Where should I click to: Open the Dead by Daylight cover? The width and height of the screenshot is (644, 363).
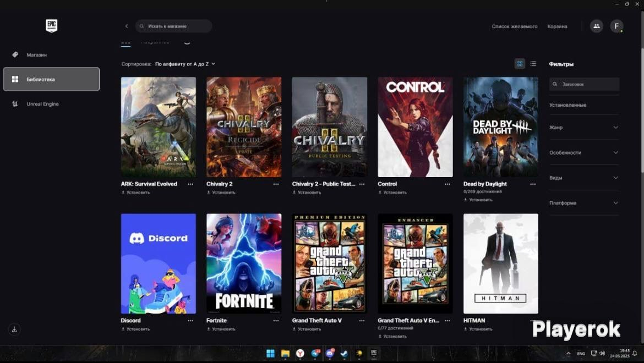(501, 127)
